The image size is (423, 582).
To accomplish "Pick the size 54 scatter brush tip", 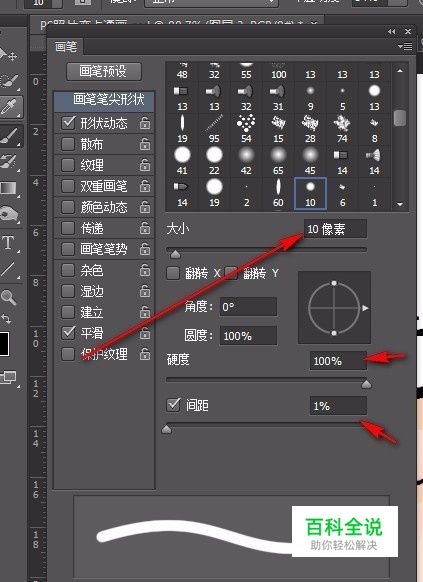I will (246, 129).
